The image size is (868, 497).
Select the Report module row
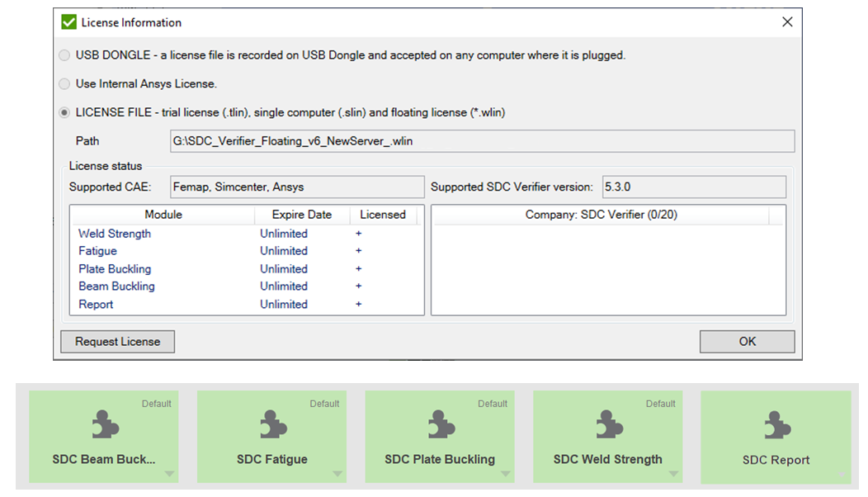click(247, 304)
